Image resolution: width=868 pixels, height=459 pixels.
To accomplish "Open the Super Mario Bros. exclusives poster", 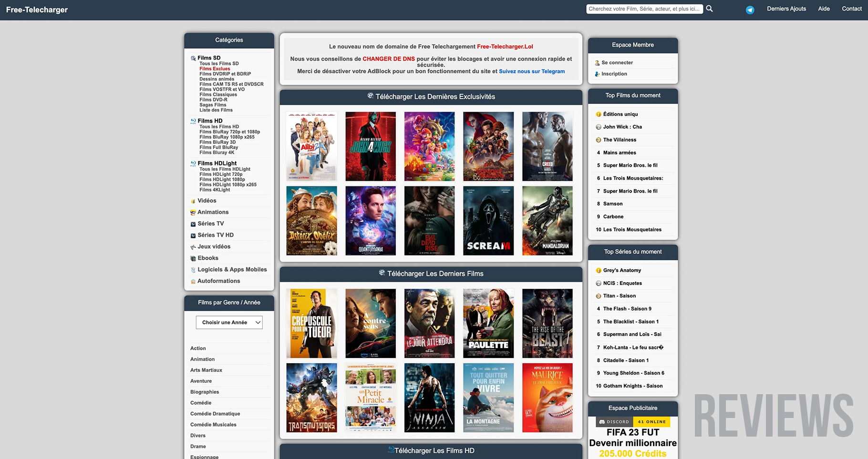I will point(429,147).
